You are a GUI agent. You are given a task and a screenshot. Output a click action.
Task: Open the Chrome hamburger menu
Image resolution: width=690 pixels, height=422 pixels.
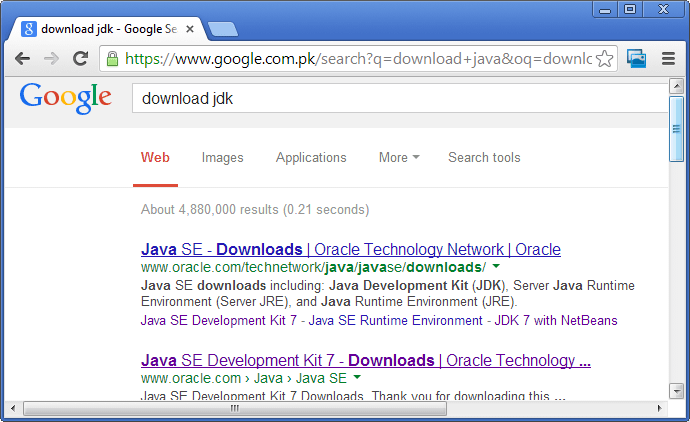coord(669,59)
